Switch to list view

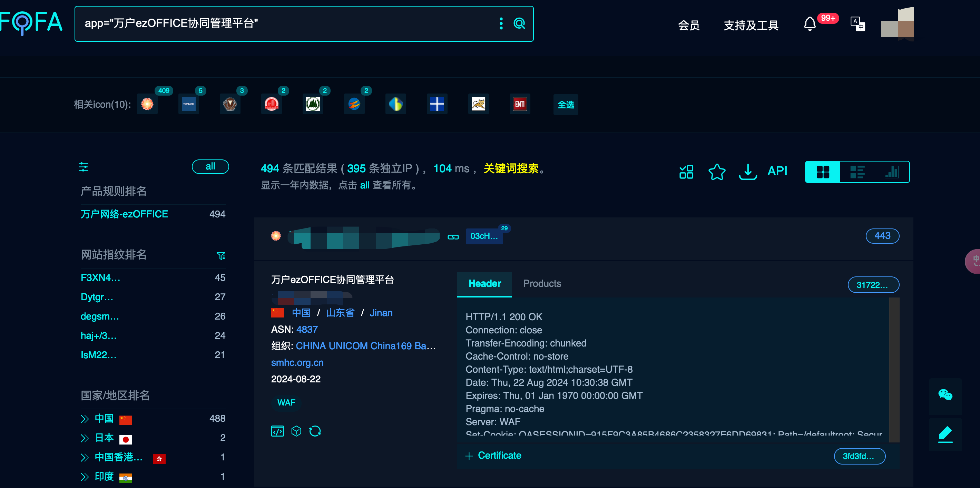tap(857, 172)
